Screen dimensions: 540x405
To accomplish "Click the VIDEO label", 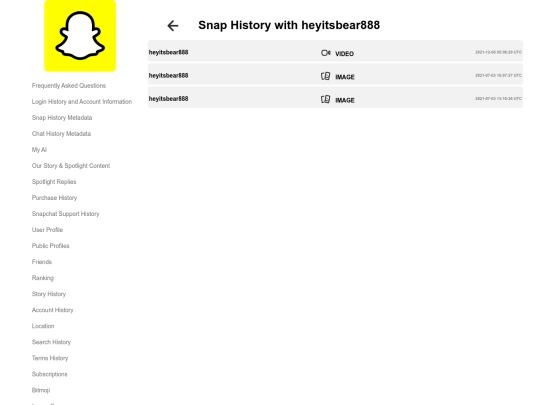I will 344,54.
